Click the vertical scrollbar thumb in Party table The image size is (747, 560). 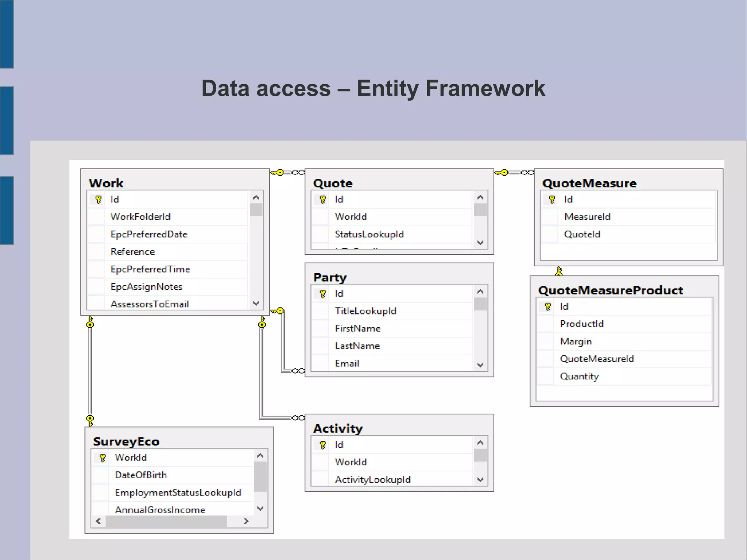tap(480, 304)
